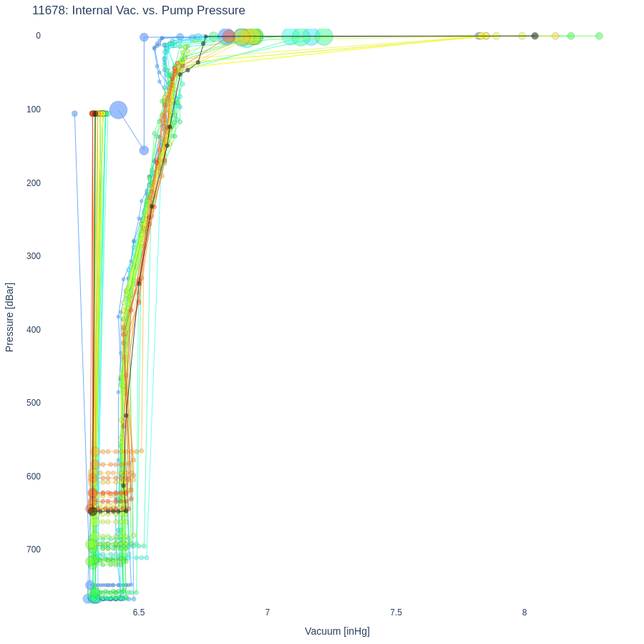Select the dark gray marker near 8 inHg
Viewport: 644px width, 644px height.
coord(535,36)
